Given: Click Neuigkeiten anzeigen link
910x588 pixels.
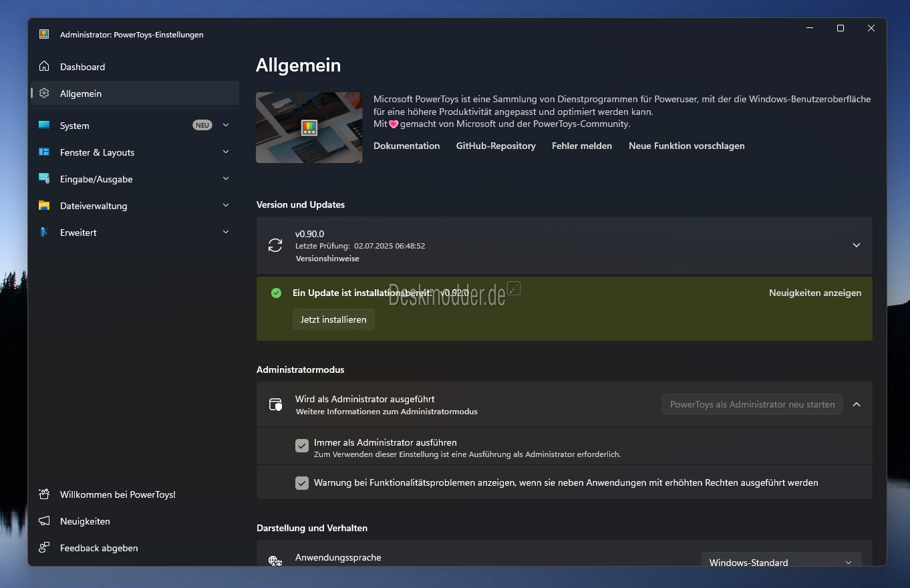Looking at the screenshot, I should pyautogui.click(x=815, y=293).
